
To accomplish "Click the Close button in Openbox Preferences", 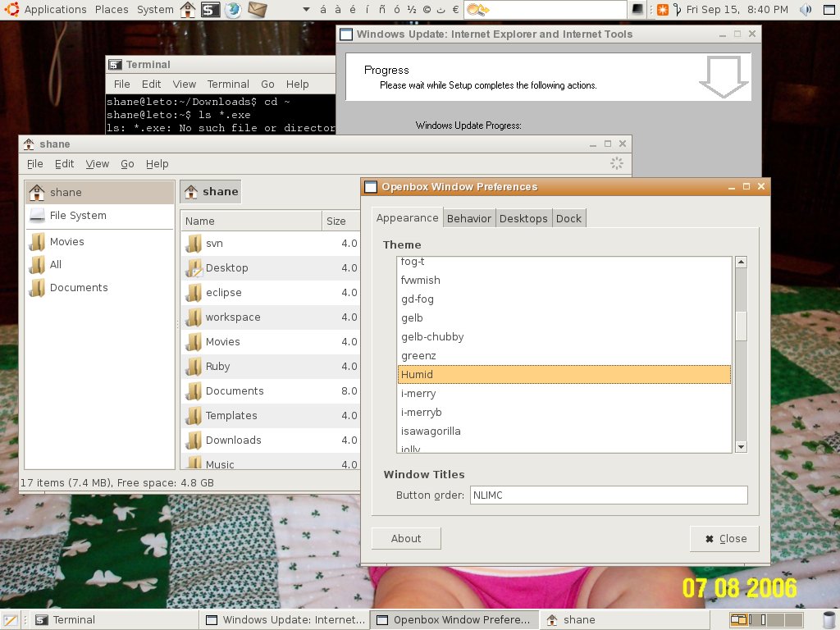I will pyautogui.click(x=725, y=538).
